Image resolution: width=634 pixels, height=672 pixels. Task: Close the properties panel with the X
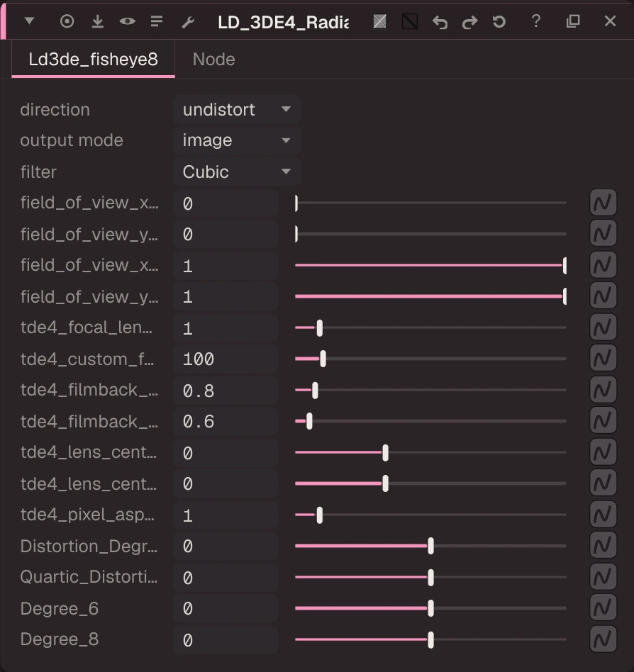tap(610, 21)
